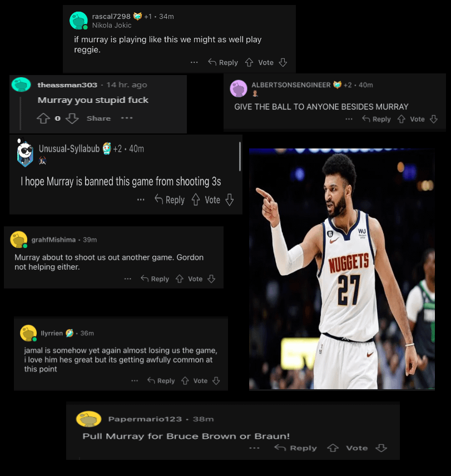Open more options on Papermario123's comment
This screenshot has height=476, width=451.
[x=254, y=448]
